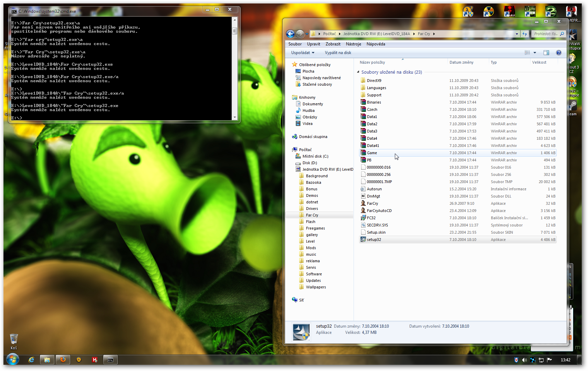This screenshot has height=371, width=588.
Task: Click the search box in Explorer
Action: [x=545, y=34]
